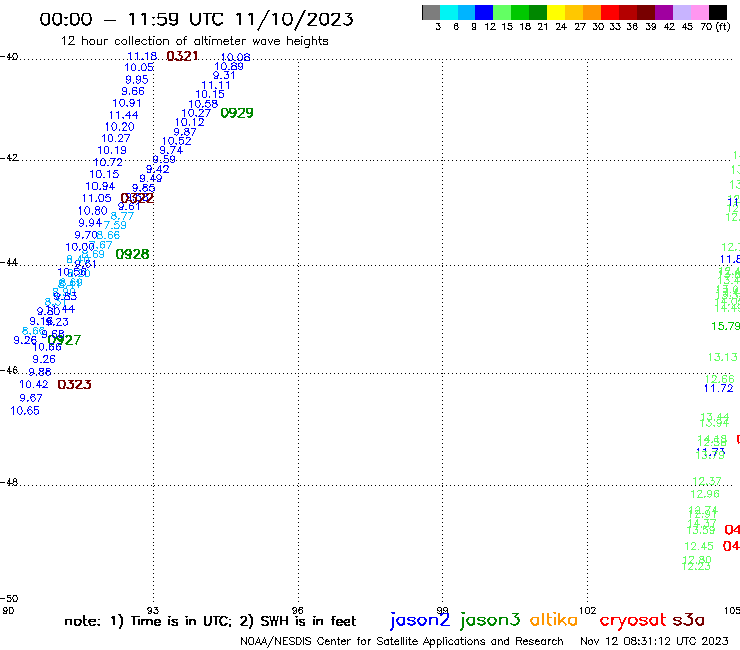
Task: Click the title '00:00 – 11:59 UTC 11/10/2023'
Action: click(196, 19)
